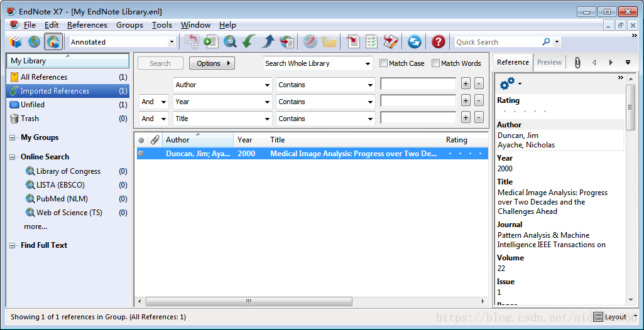This screenshot has width=644, height=330.
Task: Sort by read/unread dot column header
Action: (141, 140)
